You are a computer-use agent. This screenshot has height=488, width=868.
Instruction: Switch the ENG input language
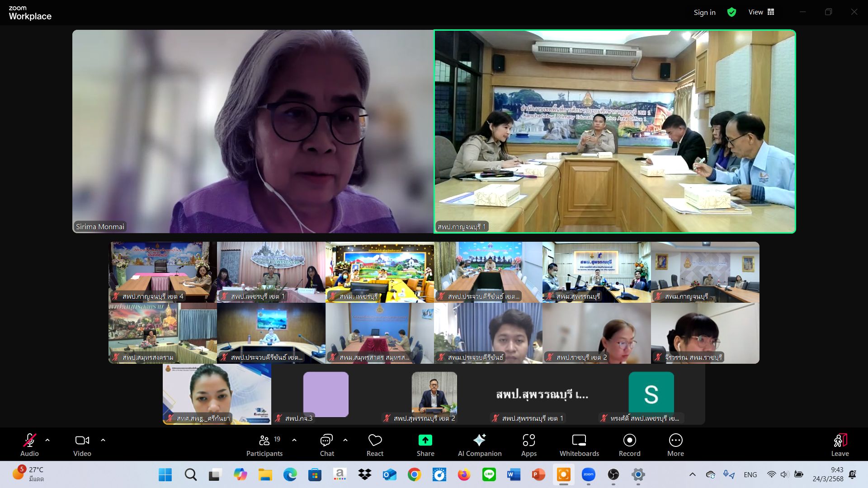coord(750,474)
